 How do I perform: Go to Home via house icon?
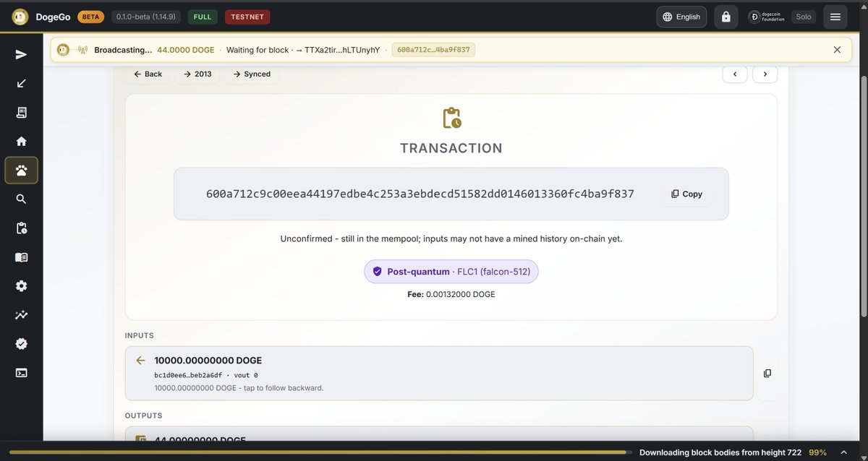click(x=21, y=141)
